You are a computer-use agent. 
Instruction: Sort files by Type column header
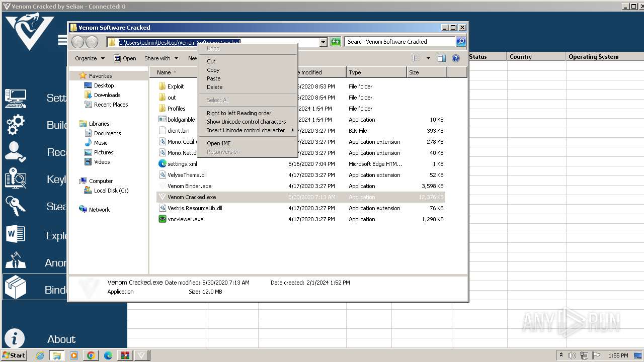[376, 72]
